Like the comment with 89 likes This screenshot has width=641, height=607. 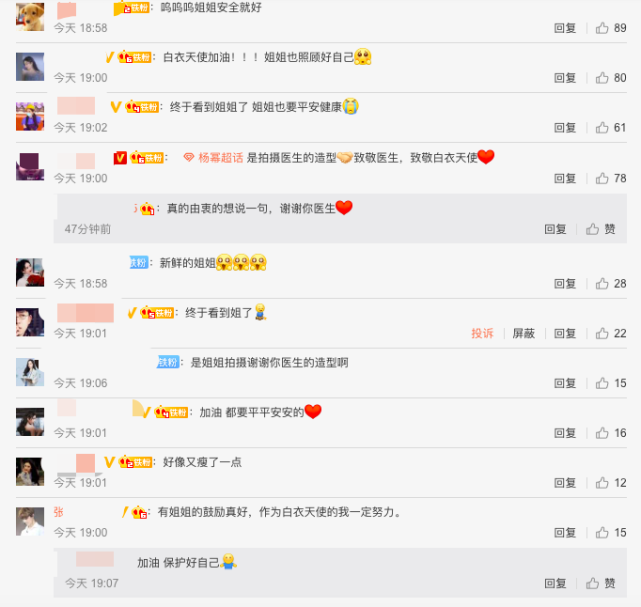point(602,28)
